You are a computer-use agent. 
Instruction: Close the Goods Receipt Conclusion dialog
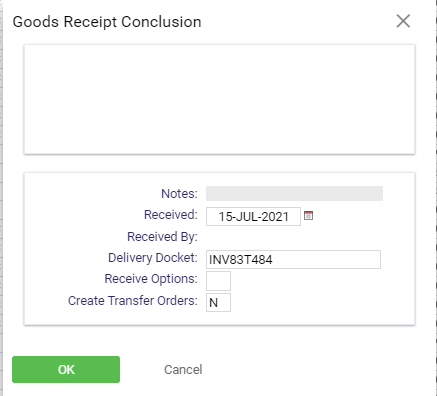(403, 21)
